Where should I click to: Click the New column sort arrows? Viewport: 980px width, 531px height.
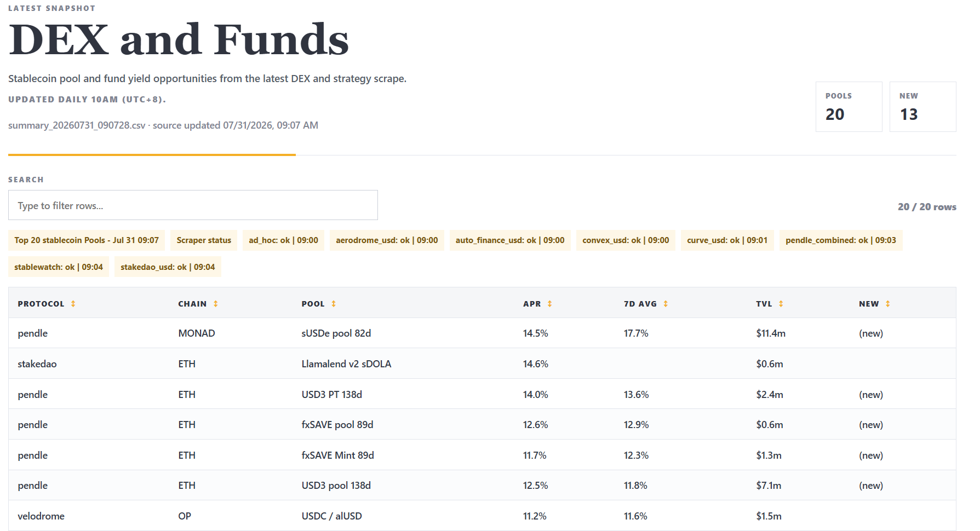tap(888, 304)
